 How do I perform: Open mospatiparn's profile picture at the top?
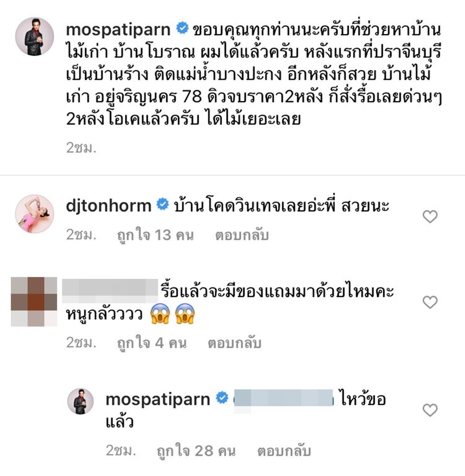click(34, 36)
